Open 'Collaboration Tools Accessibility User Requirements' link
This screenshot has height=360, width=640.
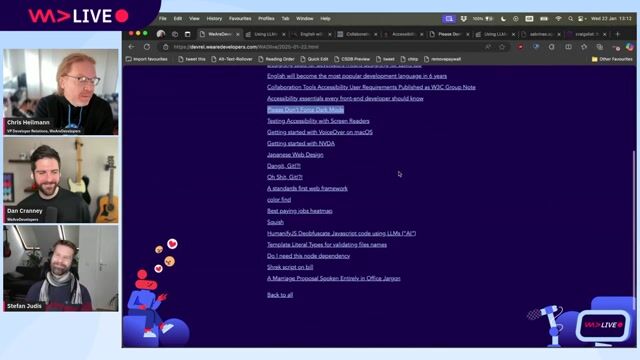coord(371,87)
